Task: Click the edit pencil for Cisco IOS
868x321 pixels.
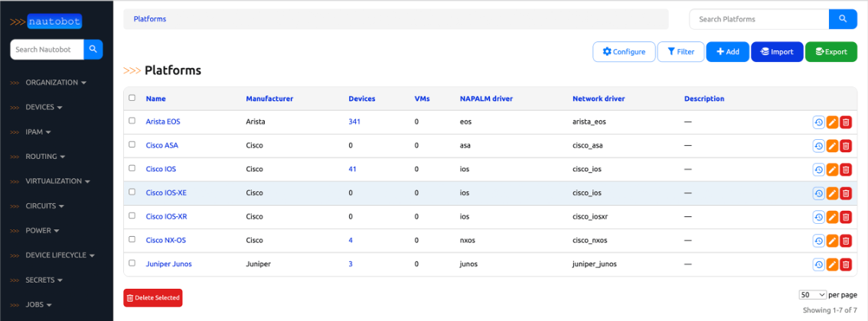Action: (832, 170)
